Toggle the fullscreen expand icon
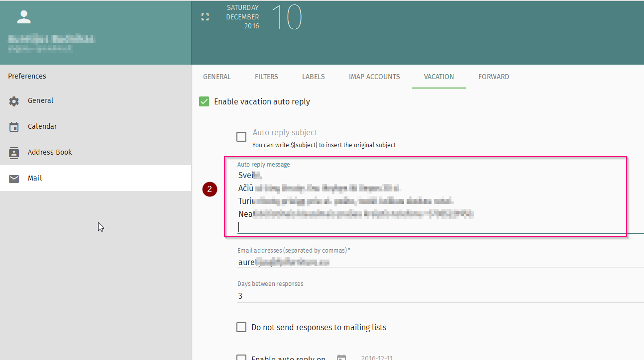 coord(205,17)
